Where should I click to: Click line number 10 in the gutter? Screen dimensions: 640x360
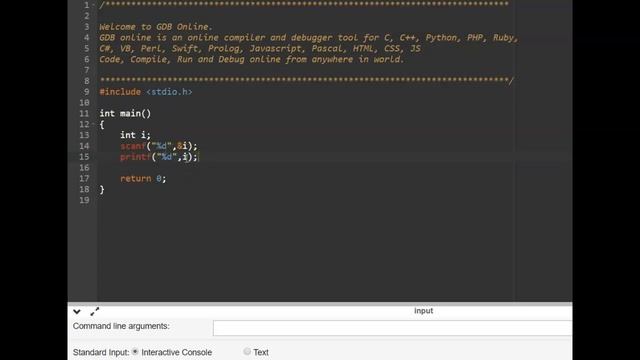tap(84, 102)
